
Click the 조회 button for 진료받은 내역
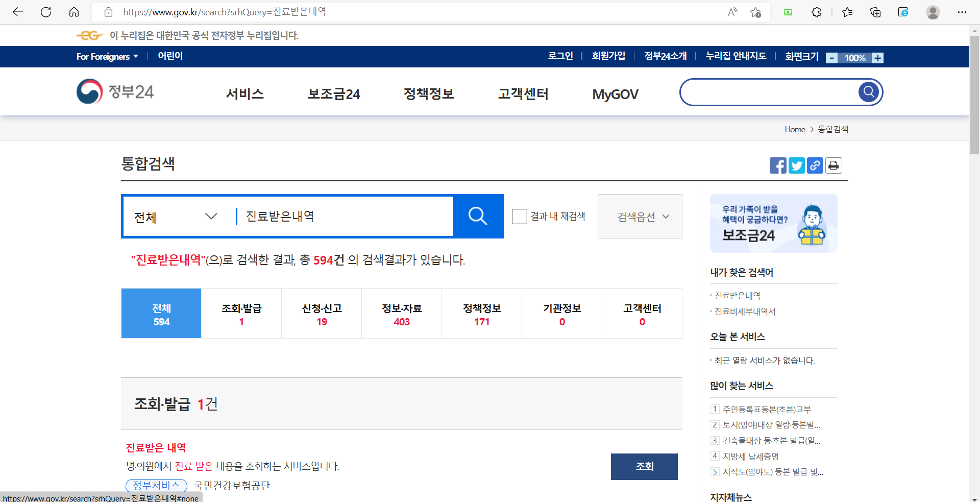click(x=644, y=466)
